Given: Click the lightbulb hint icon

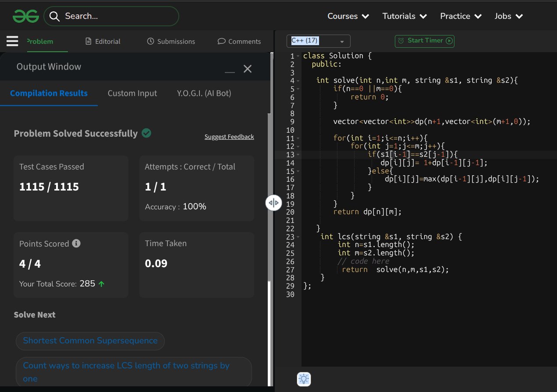Looking at the screenshot, I should (x=304, y=379).
